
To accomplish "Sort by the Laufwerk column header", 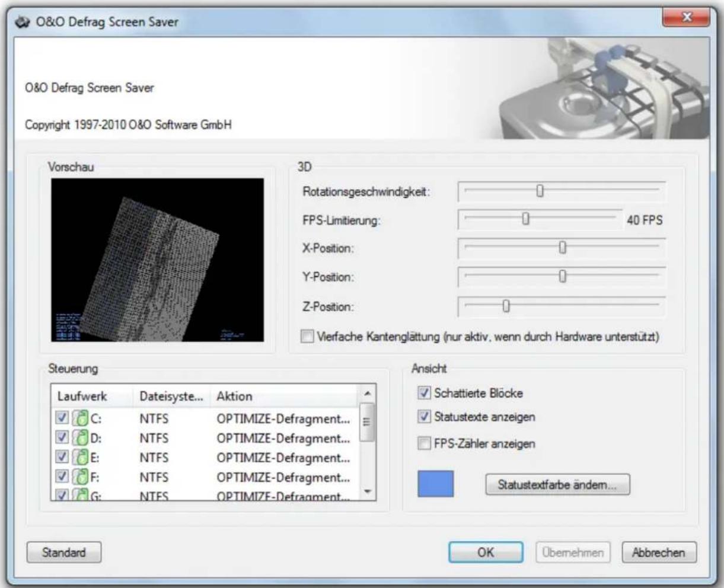I will pos(93,396).
